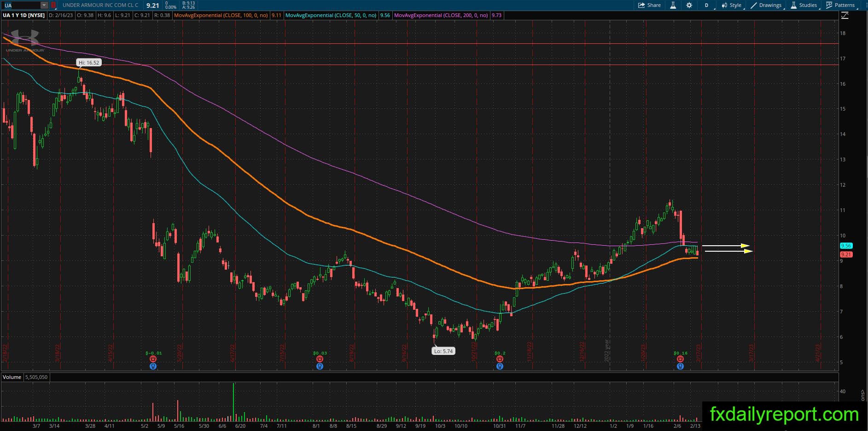Click the 4/21/23 expiration date marker
This screenshot has height=431, width=868.
(x=818, y=354)
